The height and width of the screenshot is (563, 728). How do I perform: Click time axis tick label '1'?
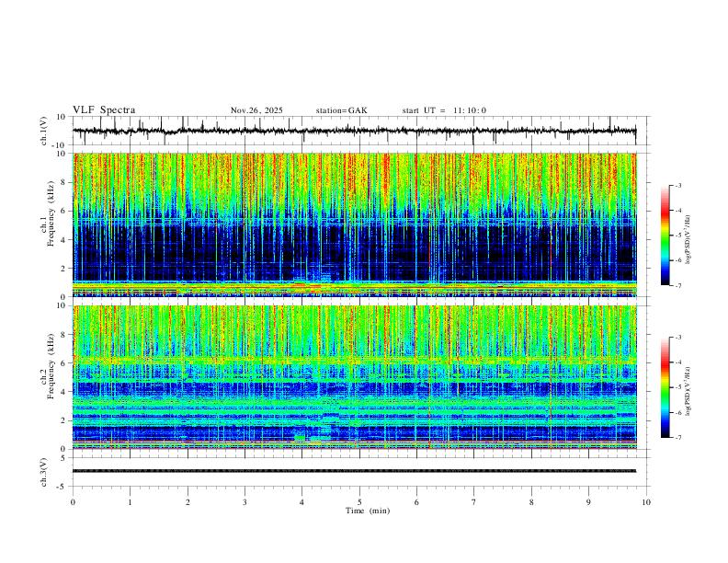[x=131, y=502]
